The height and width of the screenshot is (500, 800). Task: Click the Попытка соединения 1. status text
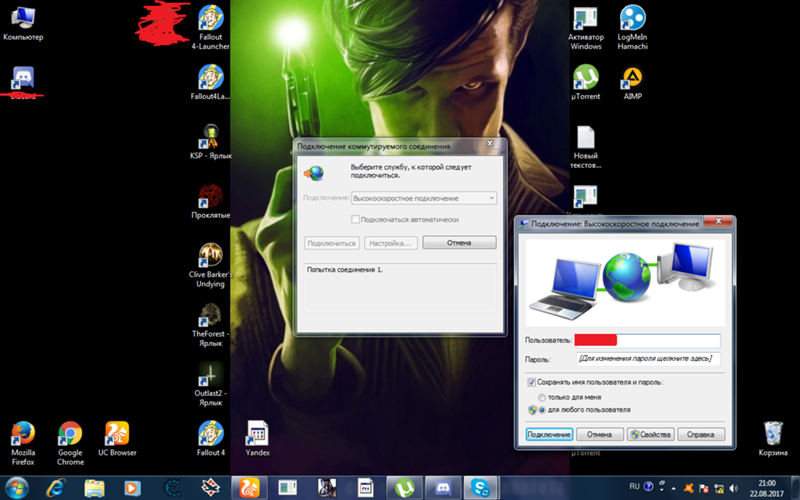[344, 269]
